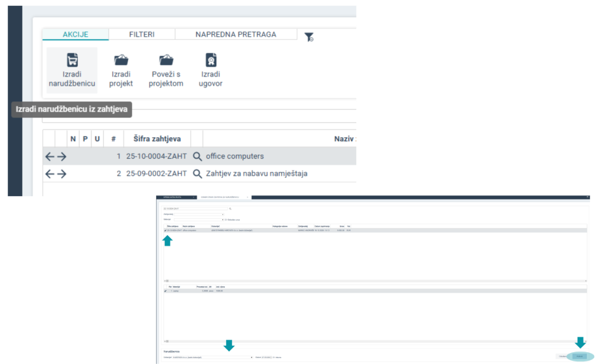Click the Poveži s projektom folder icon

(166, 60)
